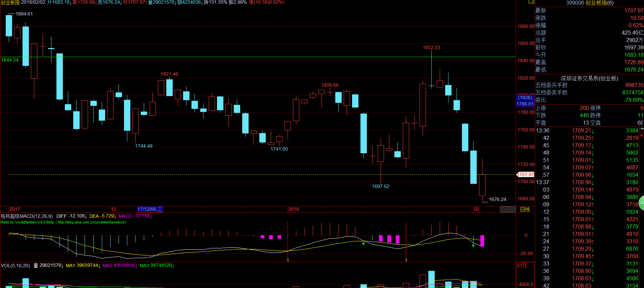Click the 振2.98% amplitude value in the top header

click(238, 2)
